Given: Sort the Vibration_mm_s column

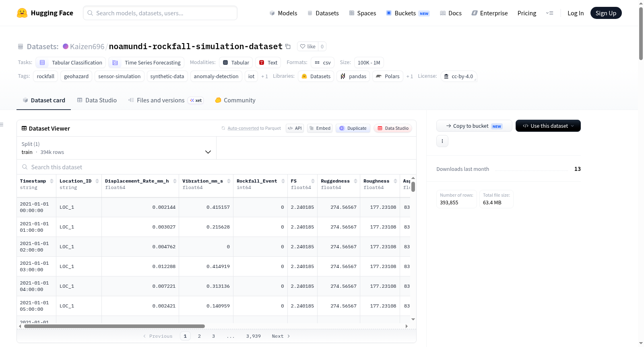Looking at the screenshot, I should point(229,181).
